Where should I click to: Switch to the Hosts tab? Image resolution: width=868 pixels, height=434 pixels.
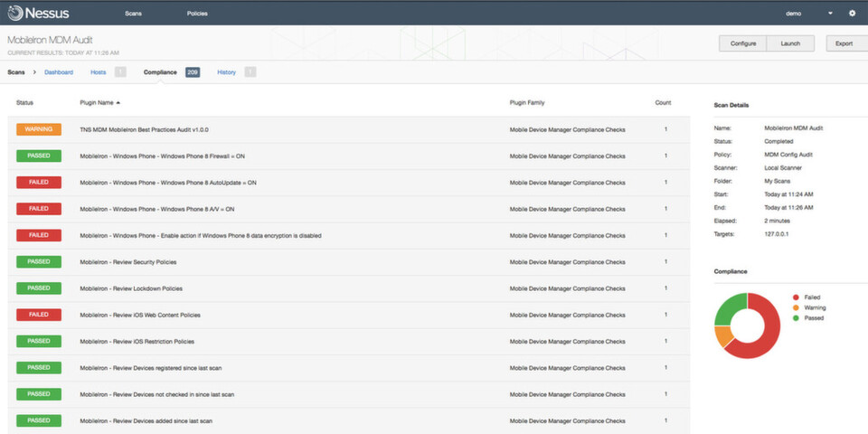[x=98, y=72]
